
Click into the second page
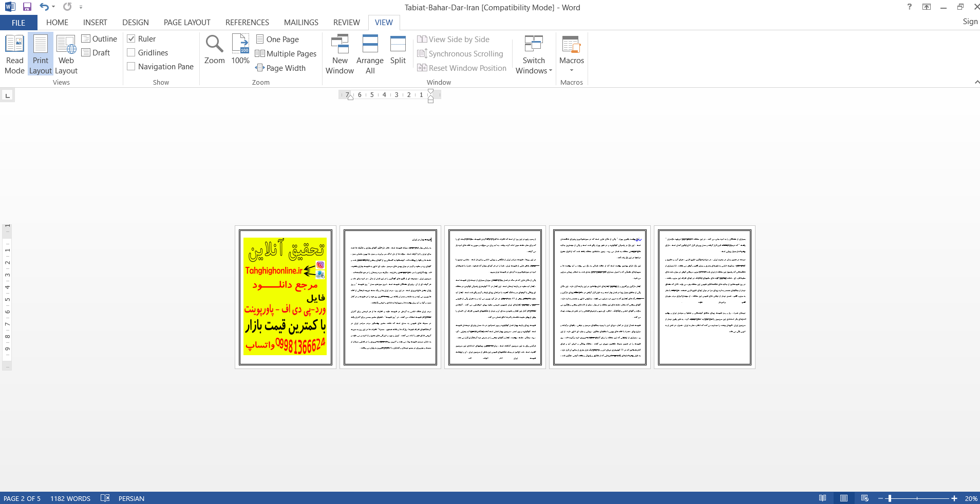tap(390, 297)
